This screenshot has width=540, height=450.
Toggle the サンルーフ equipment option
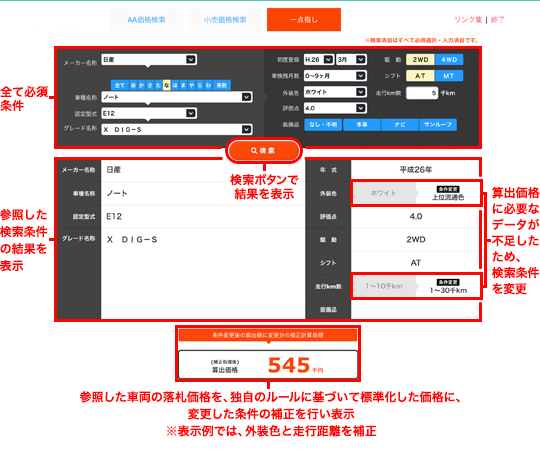(x=438, y=125)
